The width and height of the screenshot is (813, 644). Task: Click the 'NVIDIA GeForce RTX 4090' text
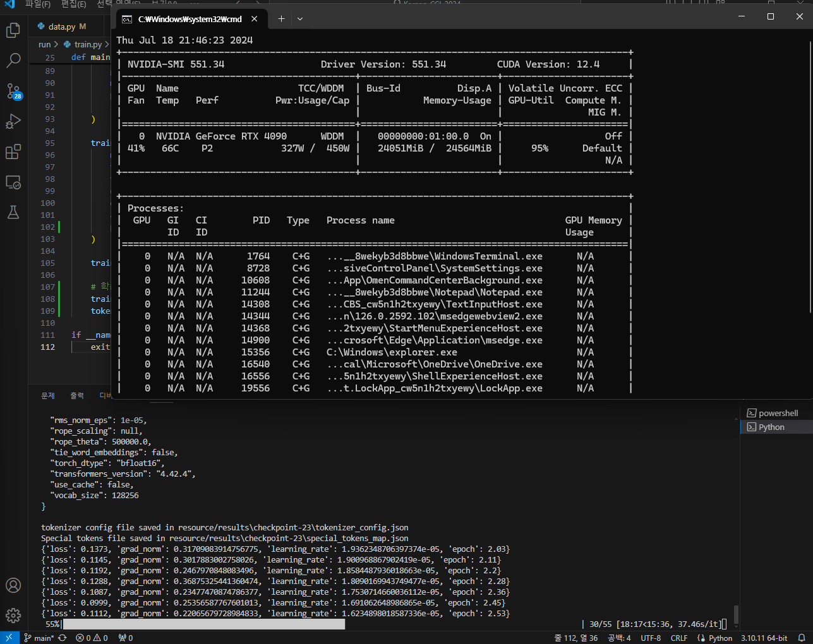(221, 136)
